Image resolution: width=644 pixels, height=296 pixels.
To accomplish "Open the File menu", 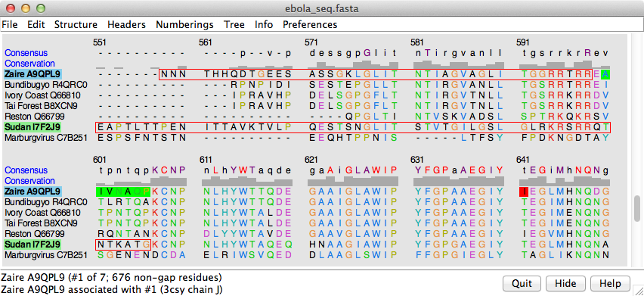I will pyautogui.click(x=10, y=25).
